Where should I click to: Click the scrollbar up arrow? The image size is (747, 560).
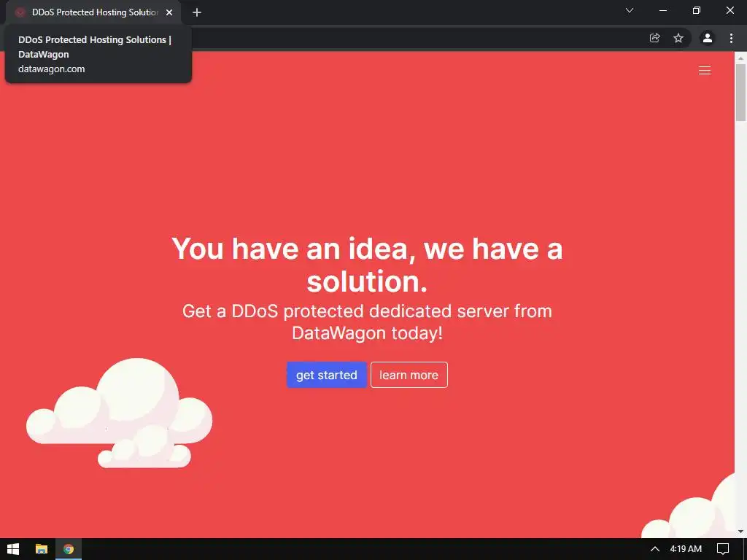(x=740, y=58)
